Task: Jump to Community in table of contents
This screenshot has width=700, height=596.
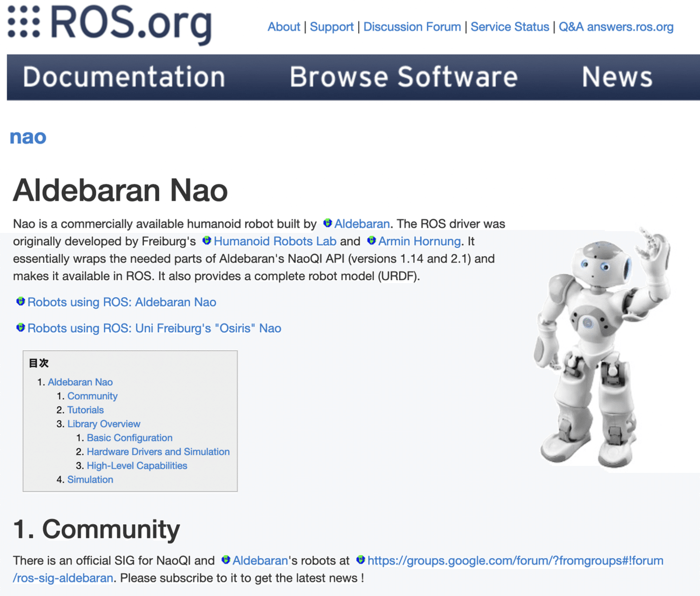Action: pos(92,396)
